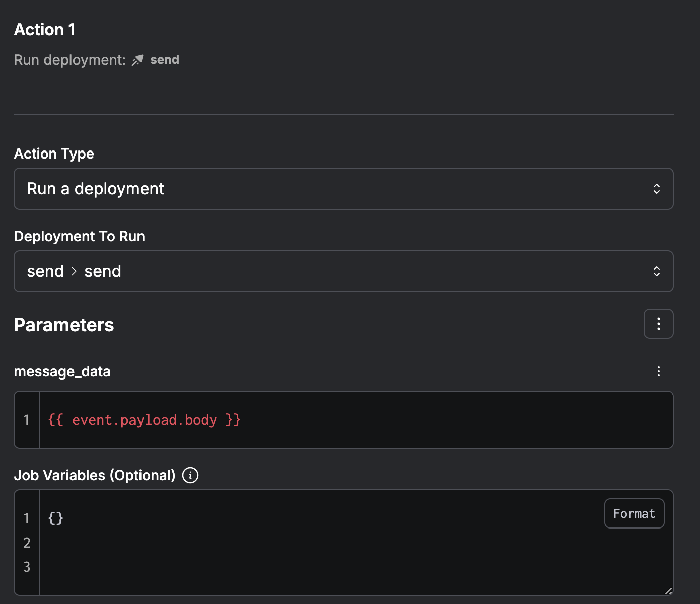Click into the message_data code editor
This screenshot has height=604, width=700.
403,420
